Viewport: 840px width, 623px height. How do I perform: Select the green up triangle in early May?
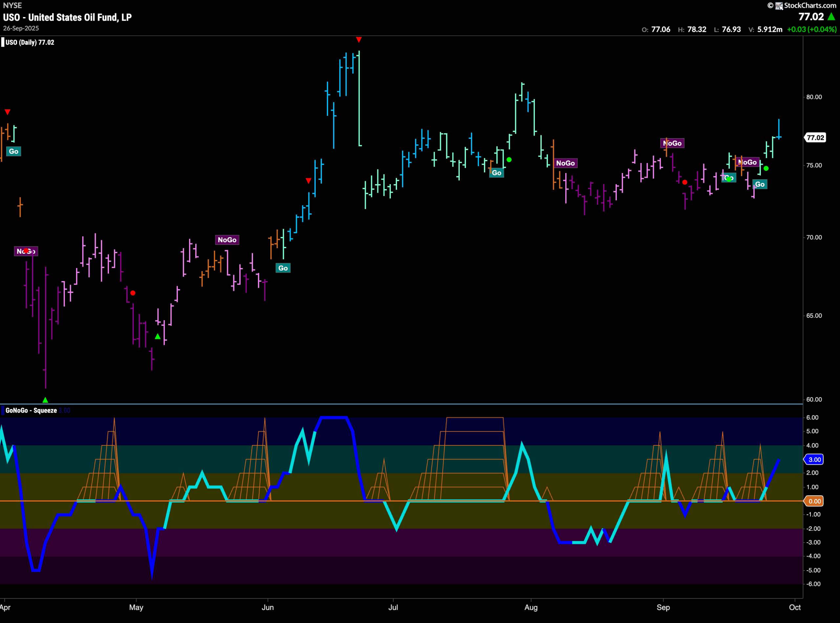tap(157, 336)
